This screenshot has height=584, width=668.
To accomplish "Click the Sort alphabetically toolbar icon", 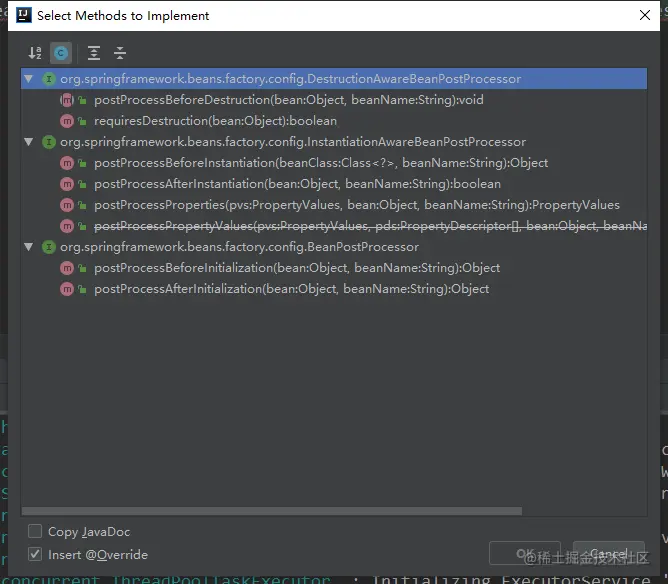I will pyautogui.click(x=35, y=53).
